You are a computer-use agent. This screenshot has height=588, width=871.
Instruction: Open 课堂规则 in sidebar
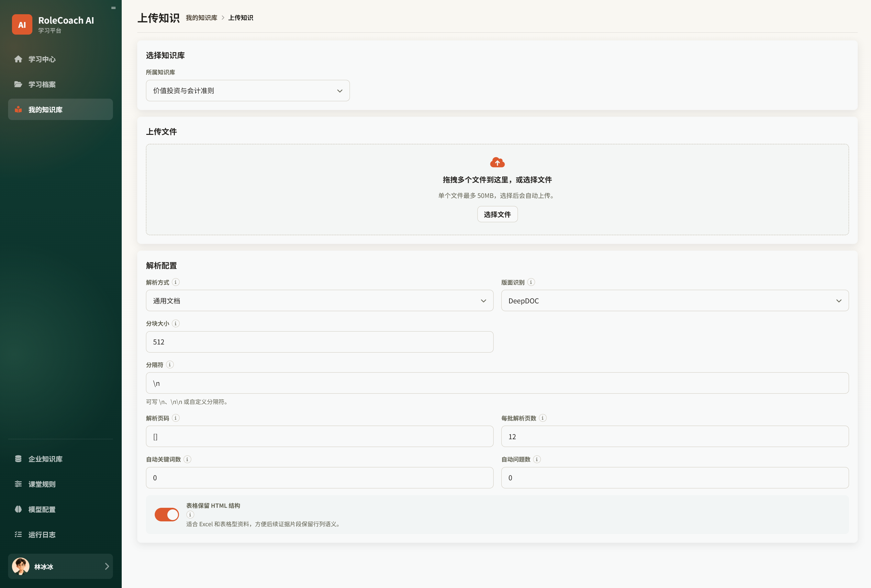[60, 484]
